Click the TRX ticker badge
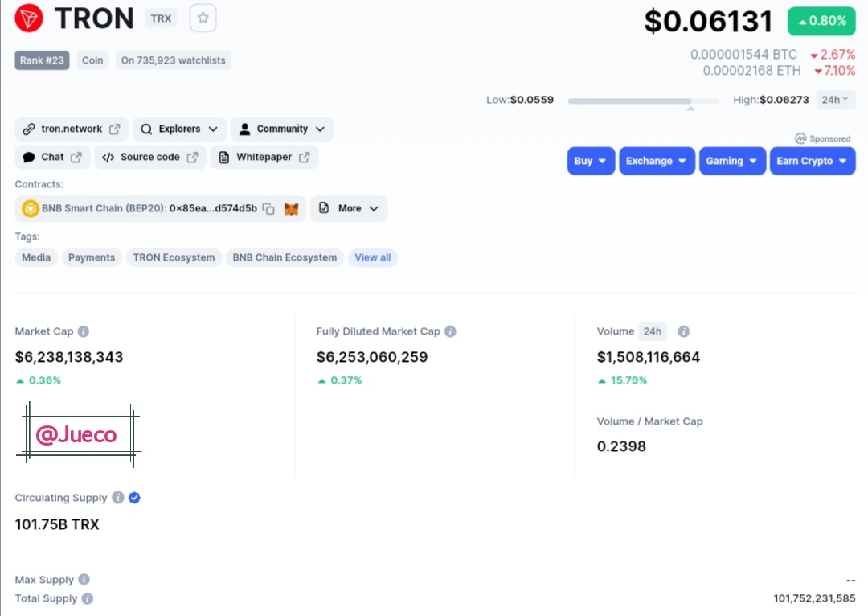This screenshot has width=868, height=616. [161, 18]
